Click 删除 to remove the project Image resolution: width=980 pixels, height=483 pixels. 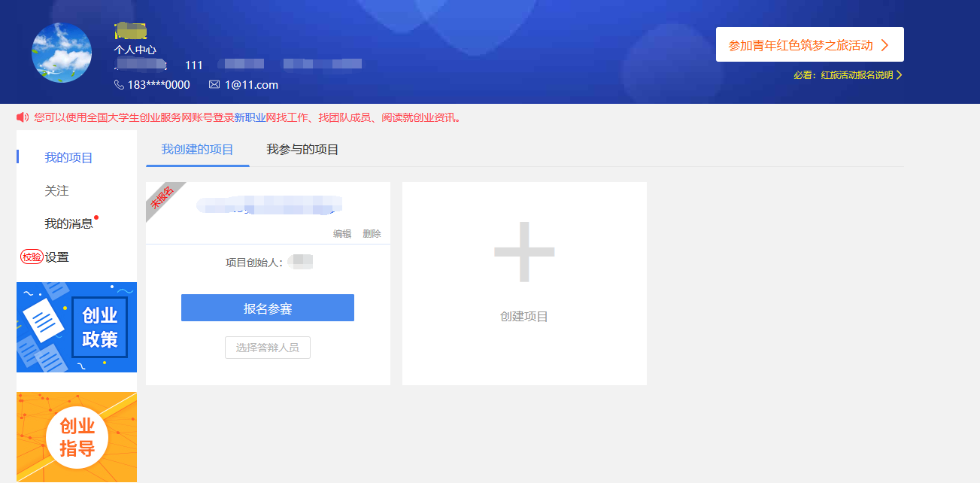[x=372, y=234]
